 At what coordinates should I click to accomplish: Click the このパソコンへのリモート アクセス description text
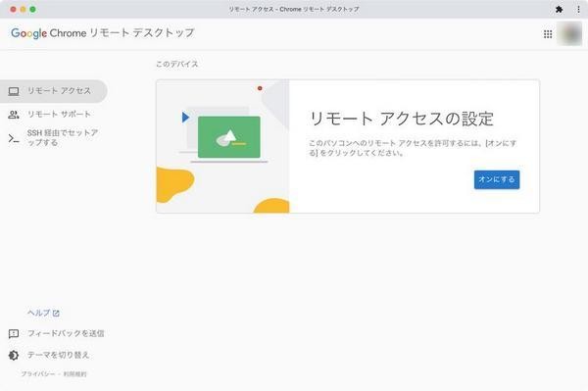[413, 148]
